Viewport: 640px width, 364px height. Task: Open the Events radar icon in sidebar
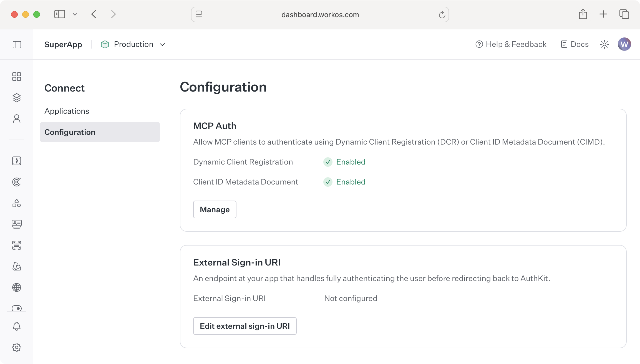pos(17,182)
